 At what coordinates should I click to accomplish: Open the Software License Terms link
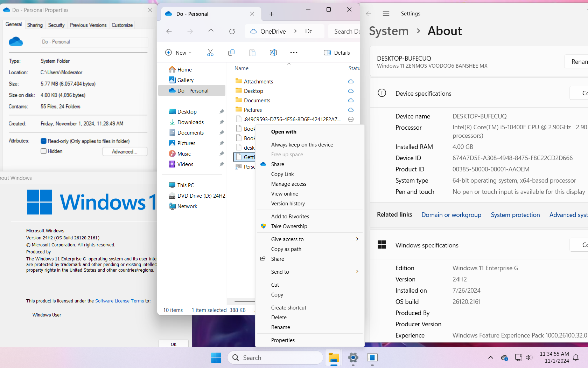[119, 301]
